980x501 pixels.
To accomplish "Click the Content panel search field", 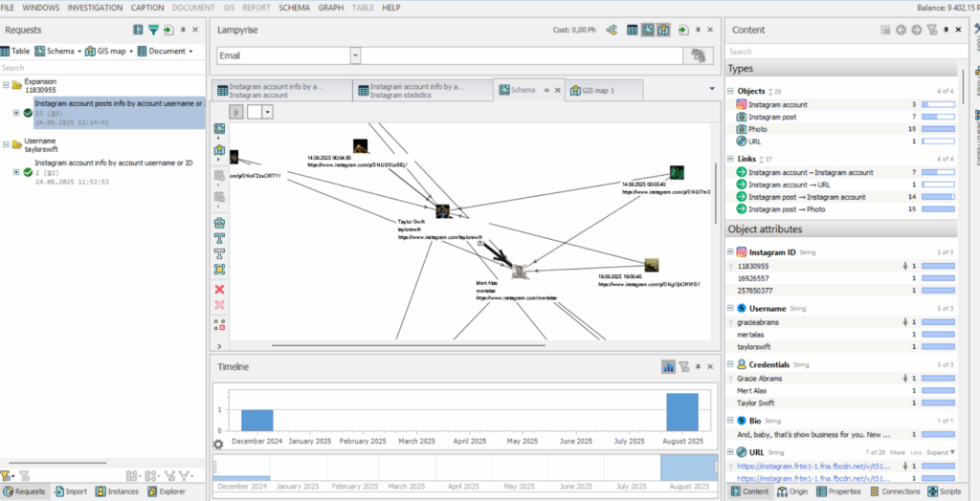I will pyautogui.click(x=841, y=52).
